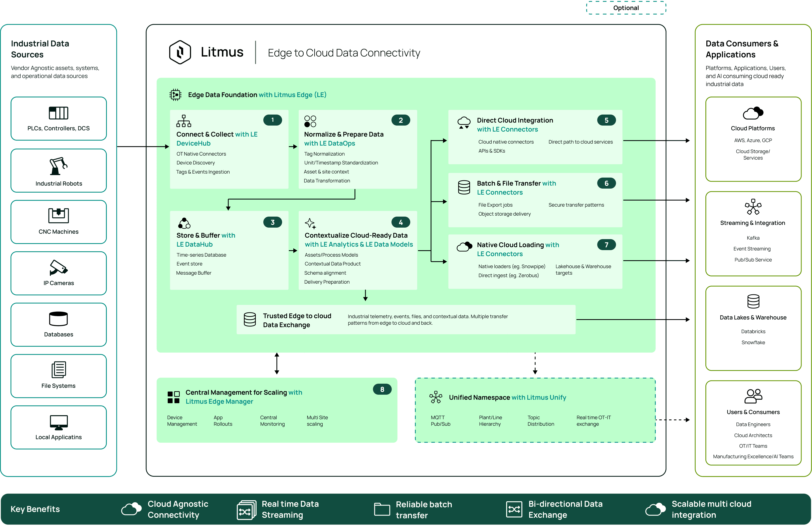Click 'Tag Normalization' text
812x527 pixels.
pyautogui.click(x=324, y=154)
